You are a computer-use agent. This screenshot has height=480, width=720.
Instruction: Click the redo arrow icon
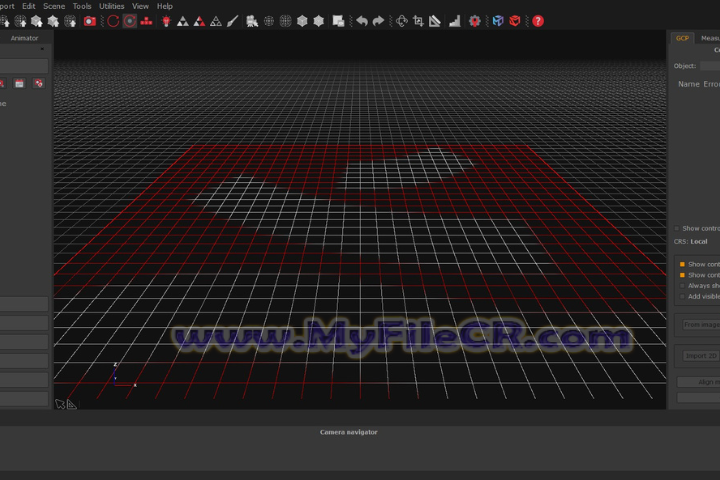pyautogui.click(x=378, y=21)
